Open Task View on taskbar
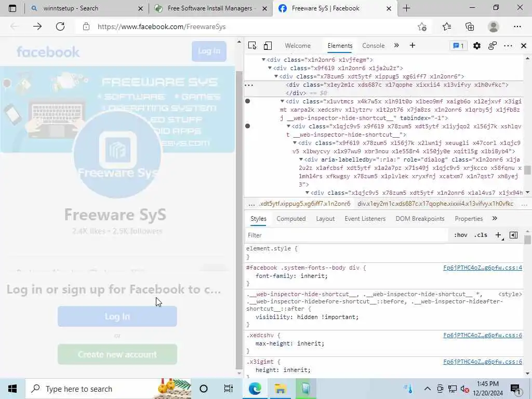This screenshot has width=532, height=399. pos(229,389)
